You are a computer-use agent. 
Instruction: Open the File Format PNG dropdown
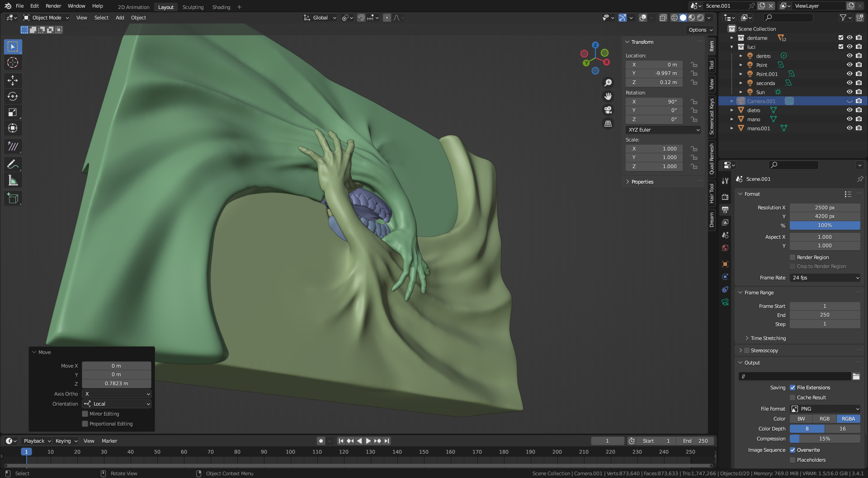[825, 409]
